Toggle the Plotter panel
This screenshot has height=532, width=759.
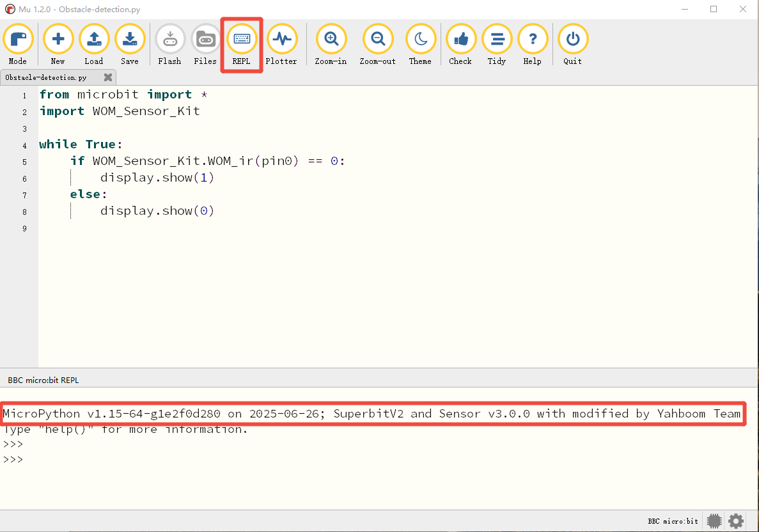(282, 45)
